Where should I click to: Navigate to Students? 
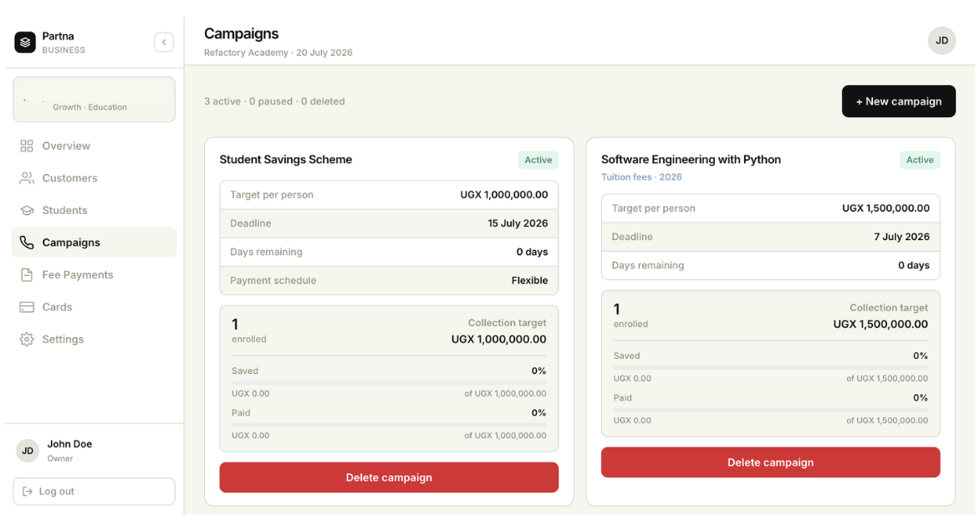(94, 211)
